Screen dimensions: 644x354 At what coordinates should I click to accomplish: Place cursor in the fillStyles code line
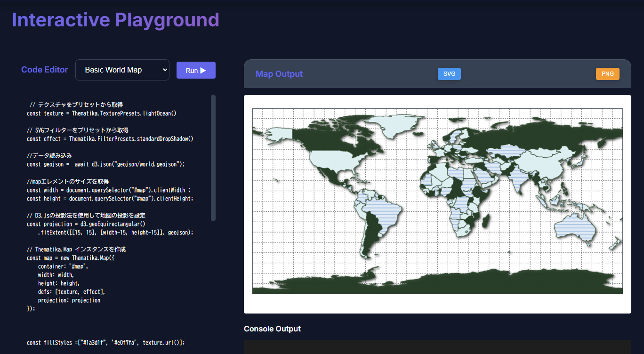pos(106,343)
